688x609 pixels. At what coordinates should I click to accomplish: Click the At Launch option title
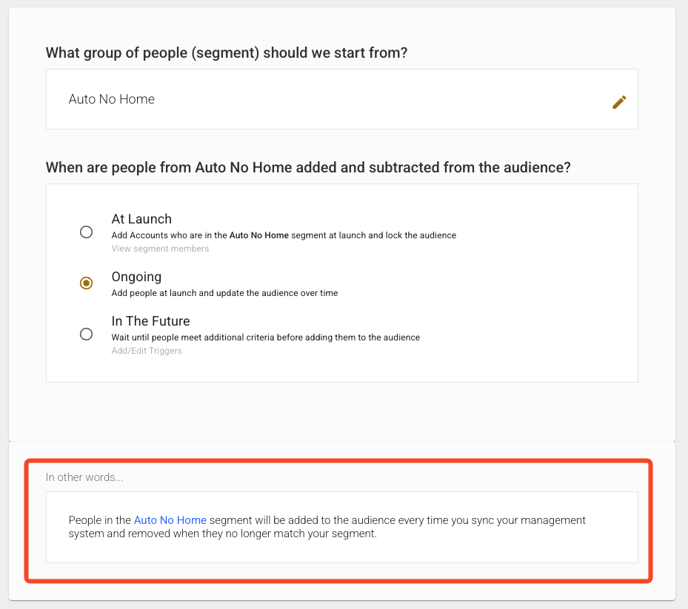(141, 219)
